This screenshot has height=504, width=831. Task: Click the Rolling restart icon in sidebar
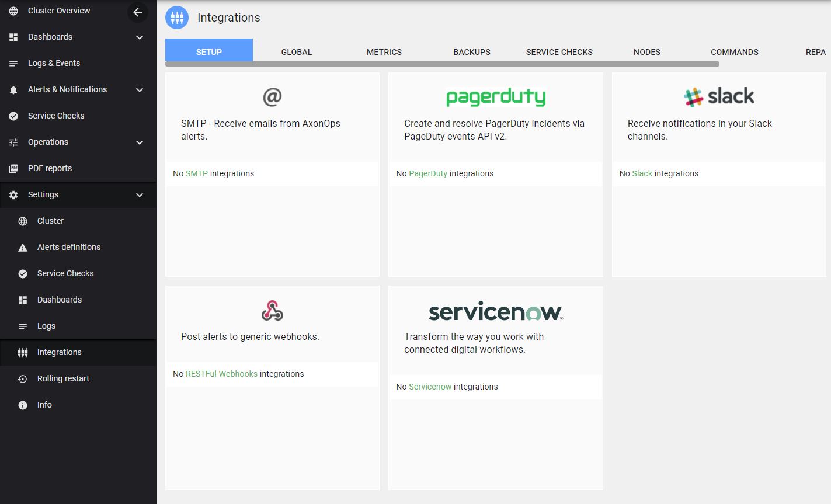pos(23,379)
